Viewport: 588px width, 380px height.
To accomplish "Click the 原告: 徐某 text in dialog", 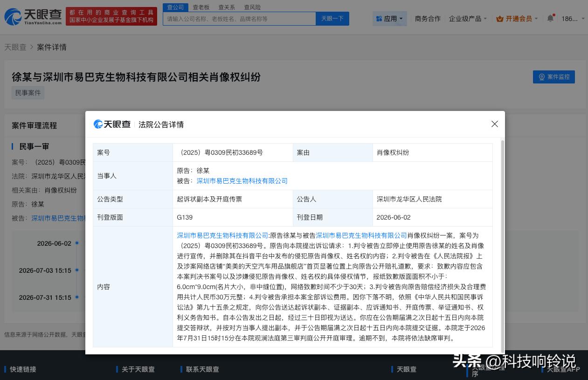I will [193, 171].
